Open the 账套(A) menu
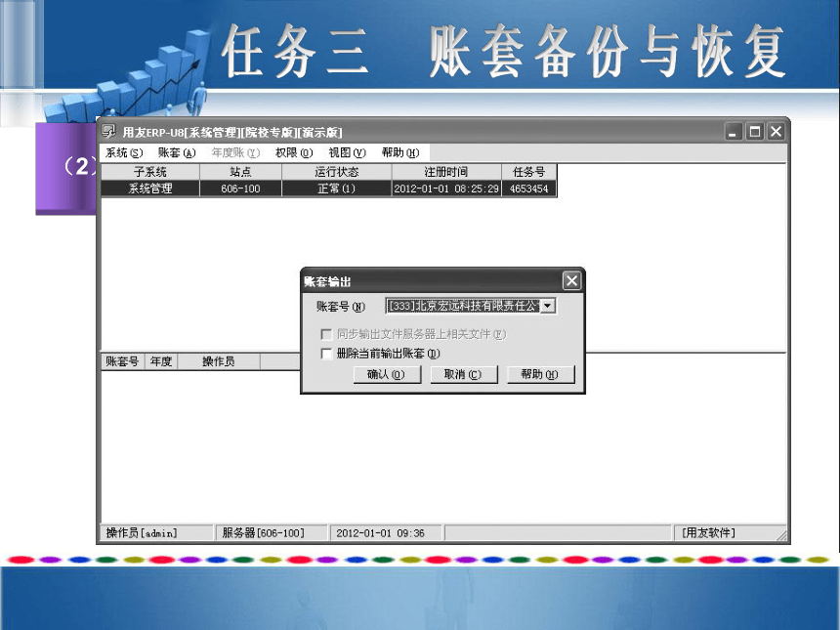 coord(177,152)
